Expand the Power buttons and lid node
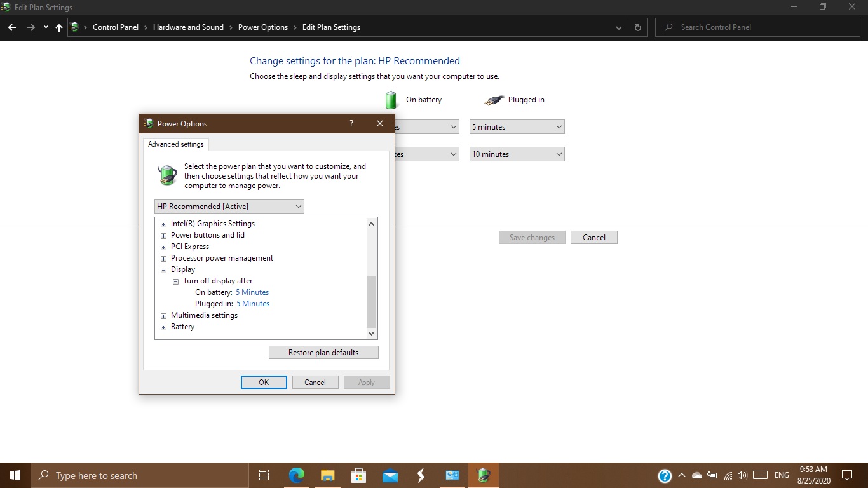This screenshot has height=488, width=868. 164,235
